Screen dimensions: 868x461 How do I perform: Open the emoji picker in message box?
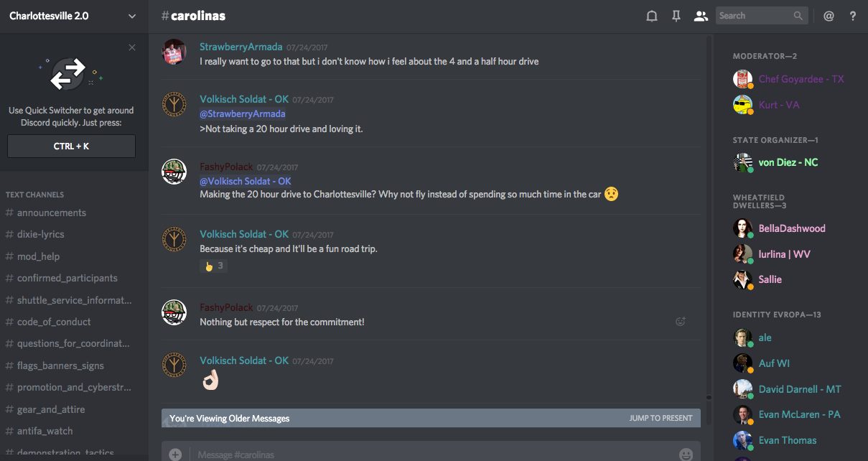(x=686, y=454)
